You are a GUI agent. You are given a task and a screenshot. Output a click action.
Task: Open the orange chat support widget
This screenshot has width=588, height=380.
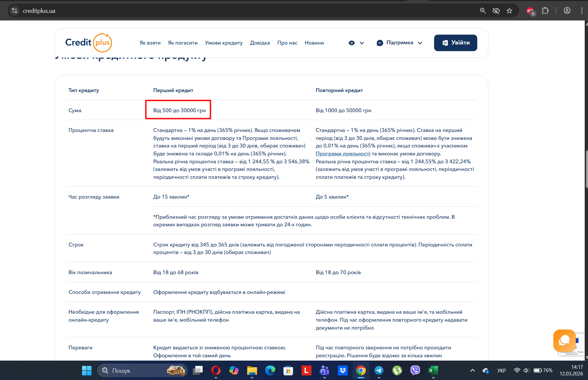(x=565, y=340)
